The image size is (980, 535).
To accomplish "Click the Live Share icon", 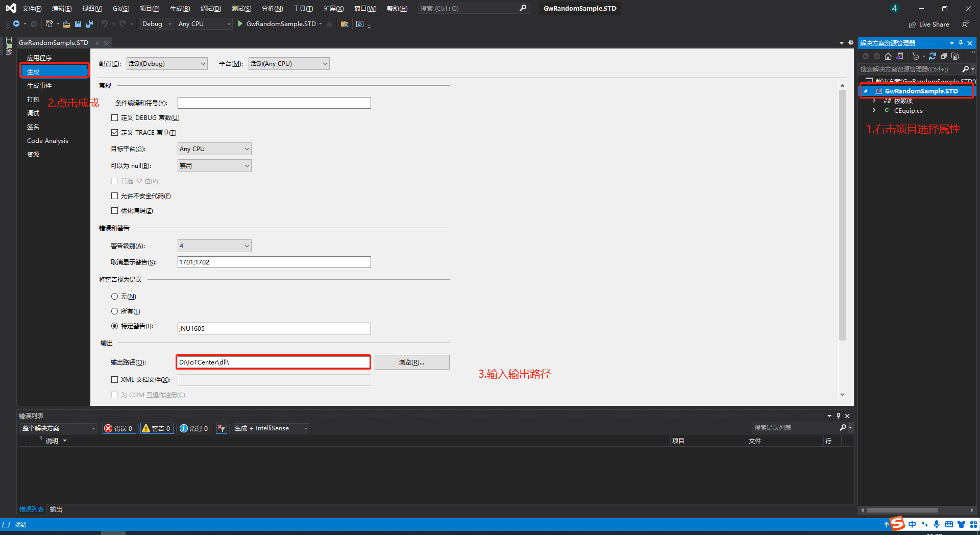I will coord(912,25).
